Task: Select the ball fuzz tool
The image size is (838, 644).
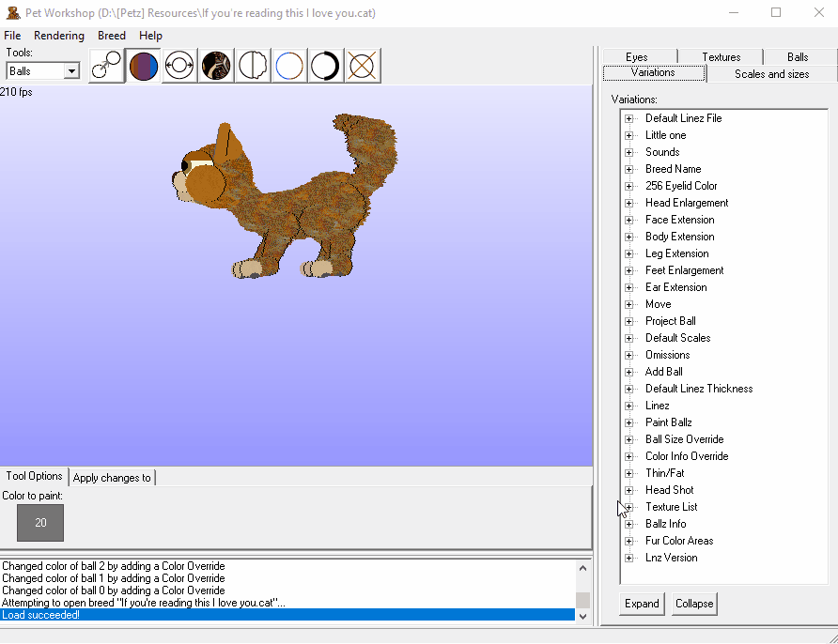Action: 253,66
